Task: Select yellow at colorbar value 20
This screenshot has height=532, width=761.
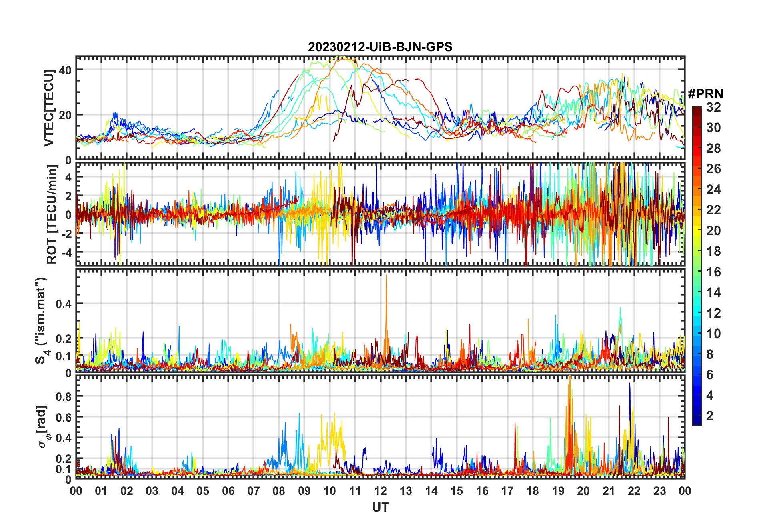Action: click(697, 230)
